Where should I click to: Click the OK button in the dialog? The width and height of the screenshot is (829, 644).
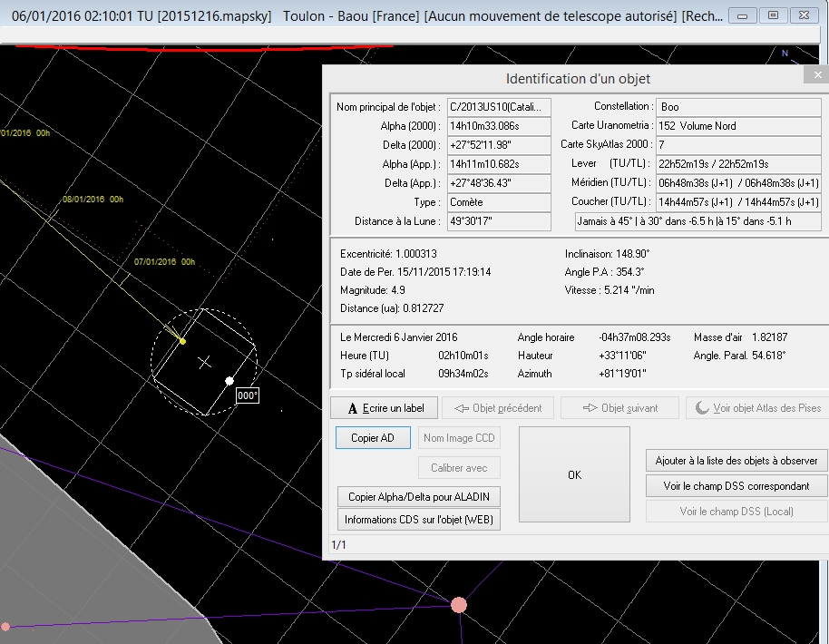tap(574, 474)
